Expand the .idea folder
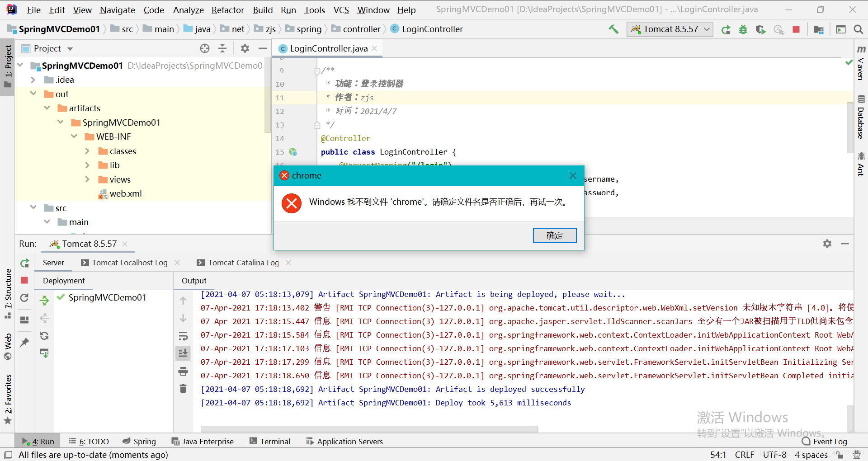 [x=33, y=80]
